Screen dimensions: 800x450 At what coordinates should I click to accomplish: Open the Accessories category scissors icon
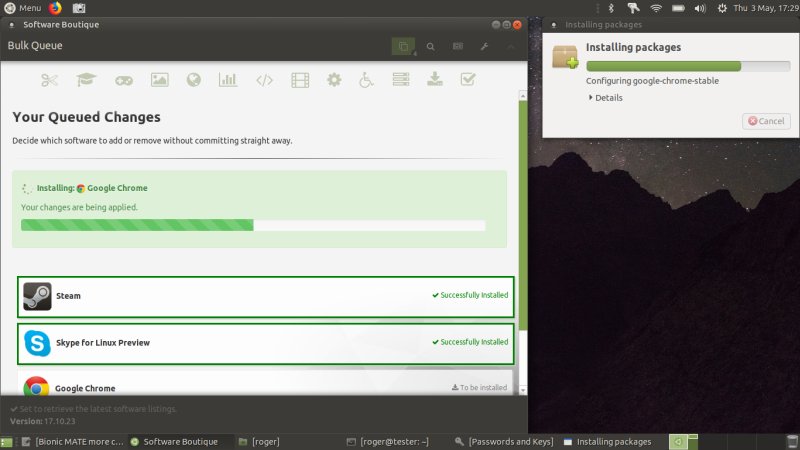49,80
